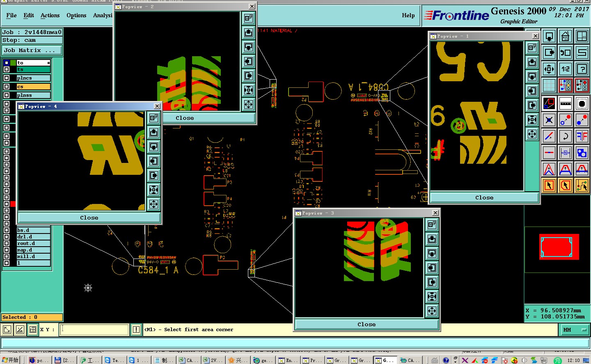Toggle visibility checkbox for layer to
The width and height of the screenshot is (591, 364).
click(x=7, y=63)
